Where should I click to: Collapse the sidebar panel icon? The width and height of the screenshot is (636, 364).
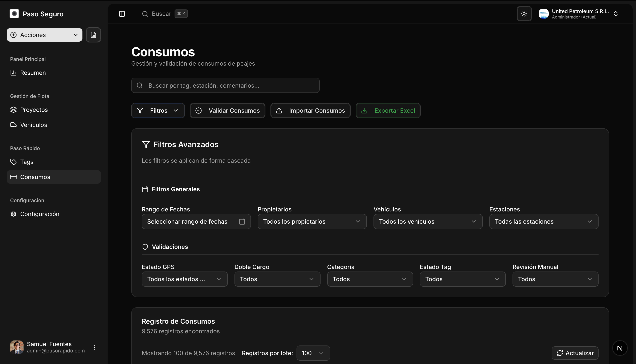122,14
